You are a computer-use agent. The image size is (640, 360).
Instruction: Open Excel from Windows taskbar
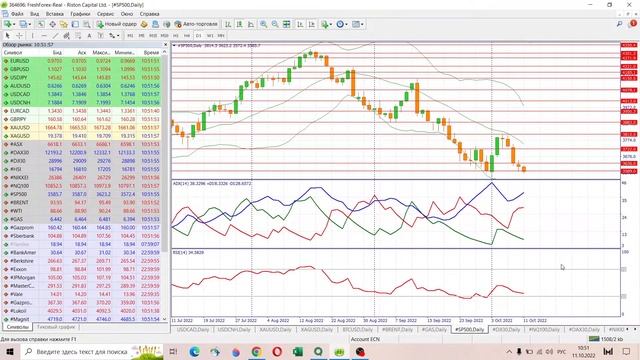(x=298, y=351)
